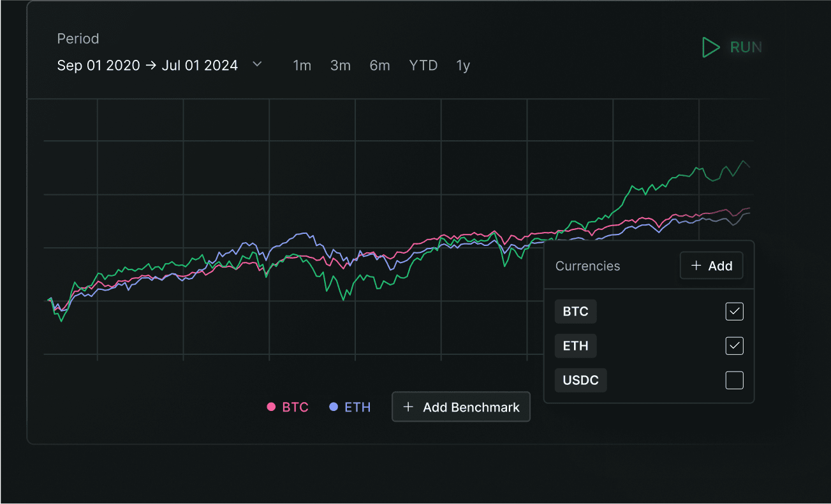
Task: Click the pink BTC legend dot
Action: [x=270, y=407]
